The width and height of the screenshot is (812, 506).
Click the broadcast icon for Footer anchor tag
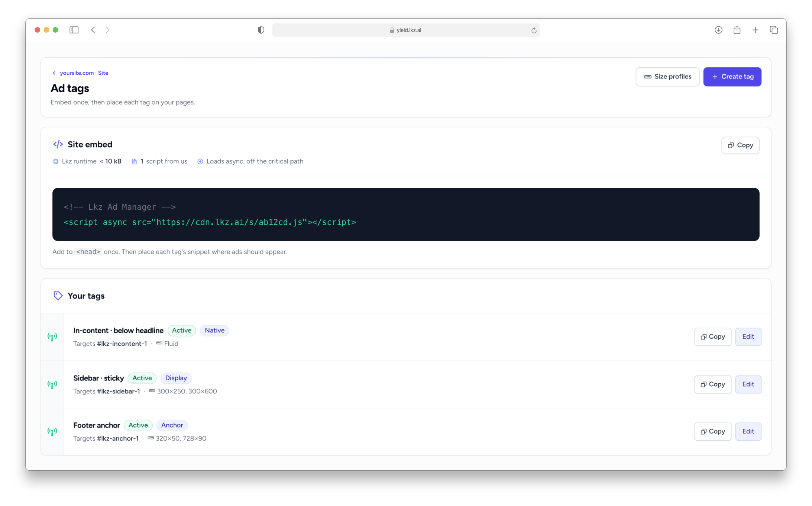click(x=52, y=432)
